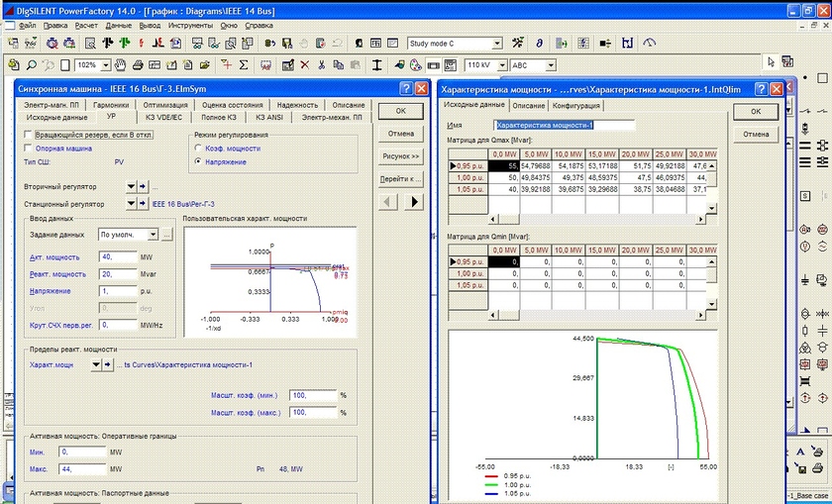The image size is (832, 504).
Task: Check the Опорная машина checkbox
Action: point(28,148)
